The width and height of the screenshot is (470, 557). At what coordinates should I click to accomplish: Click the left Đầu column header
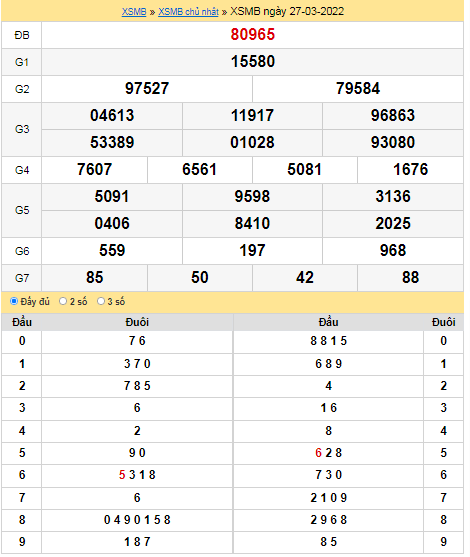22,322
